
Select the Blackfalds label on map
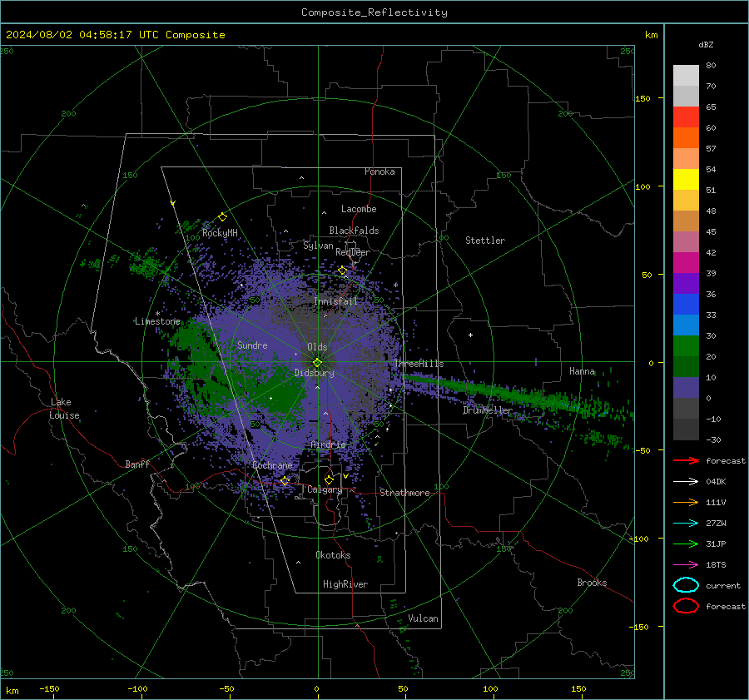tap(354, 231)
